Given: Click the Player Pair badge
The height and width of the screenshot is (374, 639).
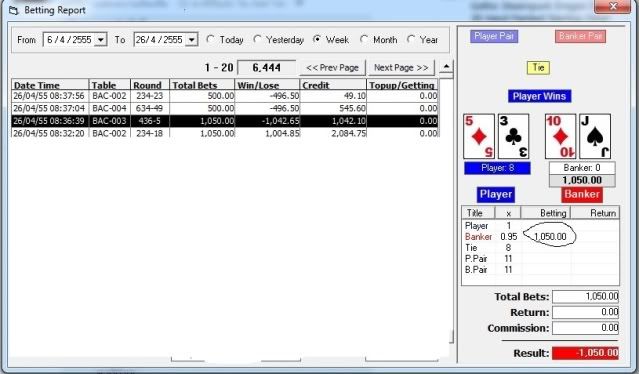Looking at the screenshot, I should [x=494, y=36].
